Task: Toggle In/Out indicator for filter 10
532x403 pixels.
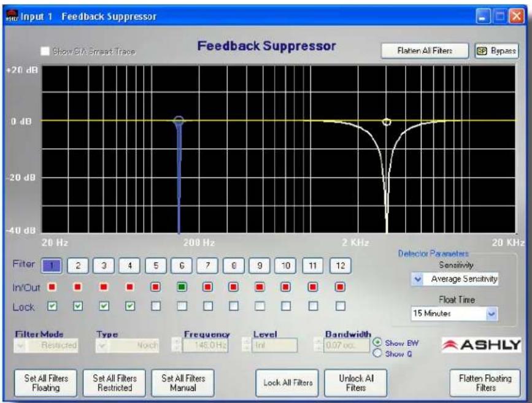Action: click(x=286, y=287)
